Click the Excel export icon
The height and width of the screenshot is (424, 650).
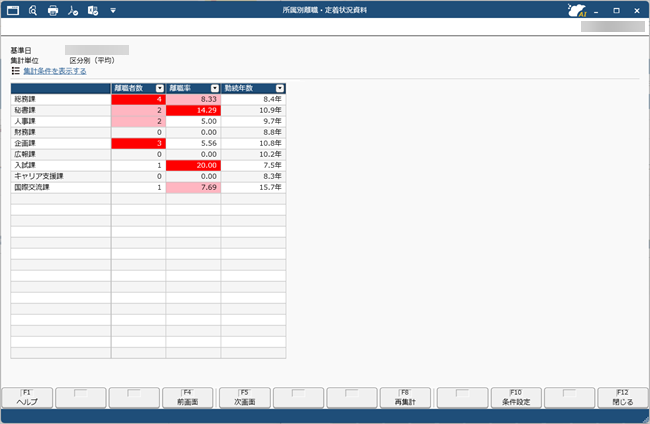tap(93, 10)
